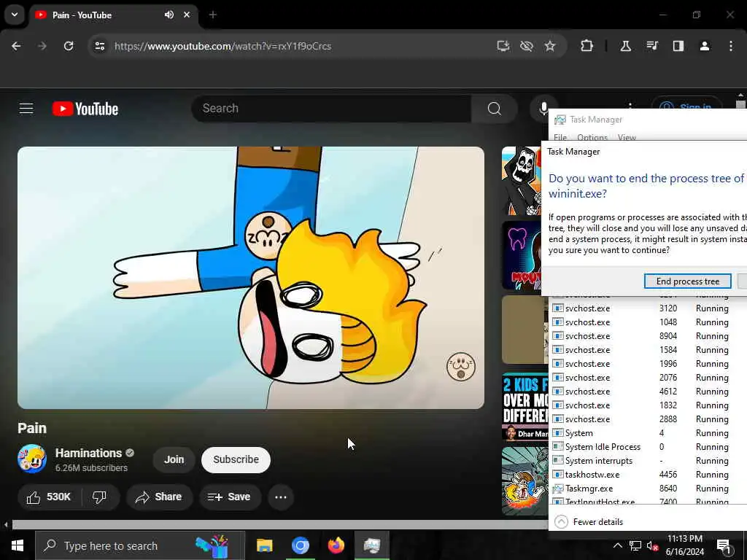Join the Haminations channel
Image resolution: width=747 pixels, height=560 pixels.
tap(174, 459)
